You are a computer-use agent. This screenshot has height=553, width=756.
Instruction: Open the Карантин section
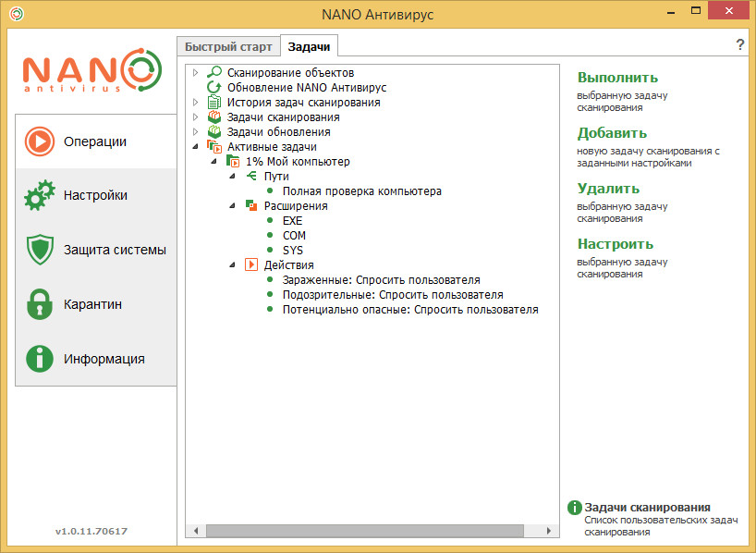pyautogui.click(x=96, y=304)
